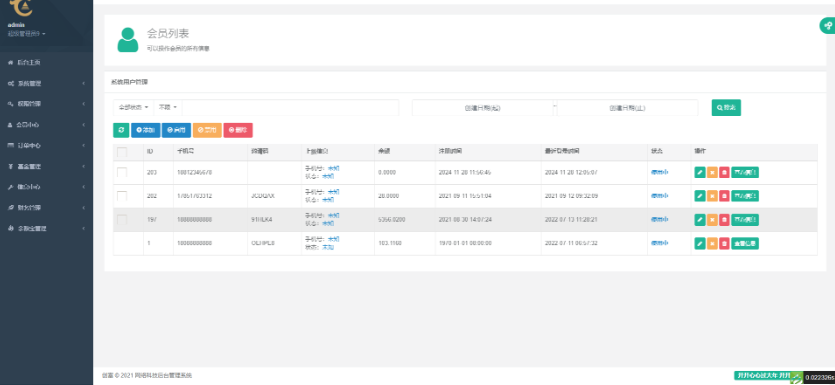
Task: Open the 权限管理 sidebar menu
Action: pos(46,104)
